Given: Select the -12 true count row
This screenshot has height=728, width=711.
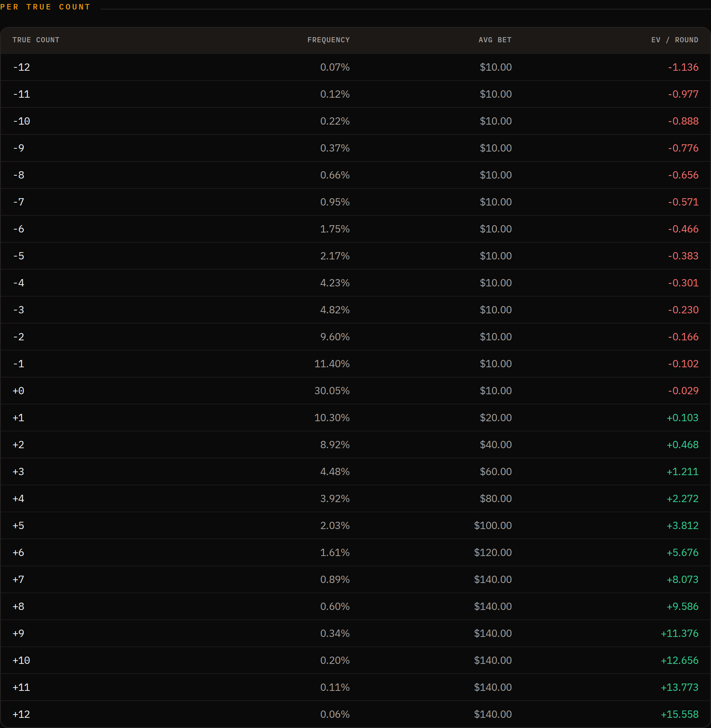Looking at the screenshot, I should coord(355,67).
